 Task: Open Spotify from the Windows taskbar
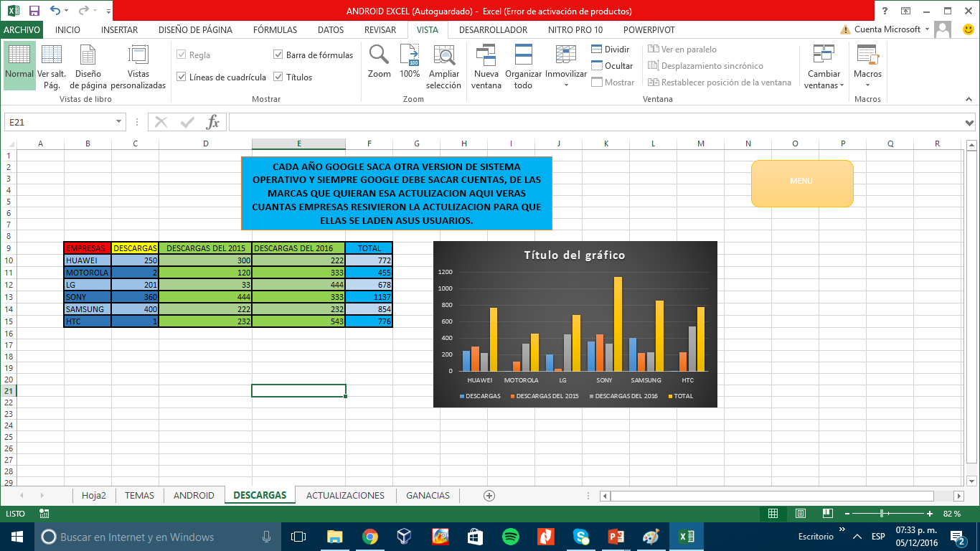tap(511, 537)
